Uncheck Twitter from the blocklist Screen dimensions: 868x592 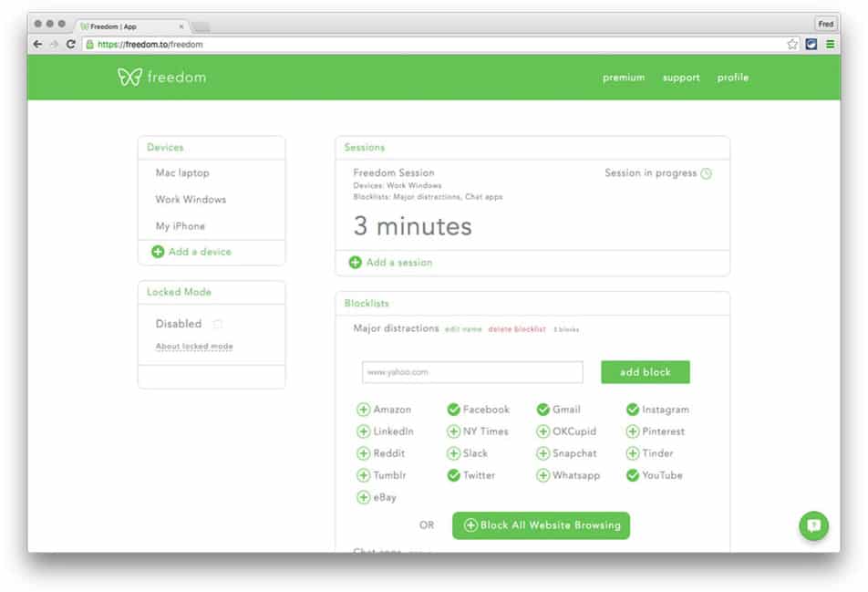pos(453,475)
